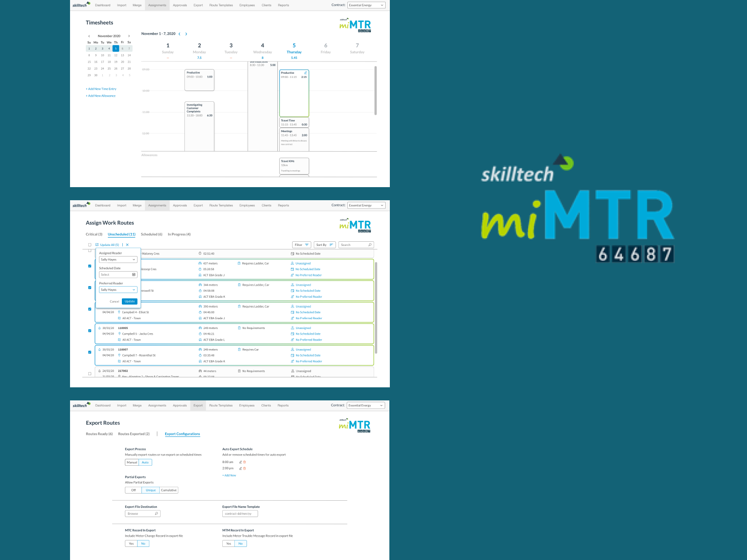The image size is (747, 560).
Task: Switch to the Critical (3) tab
Action: pos(94,234)
